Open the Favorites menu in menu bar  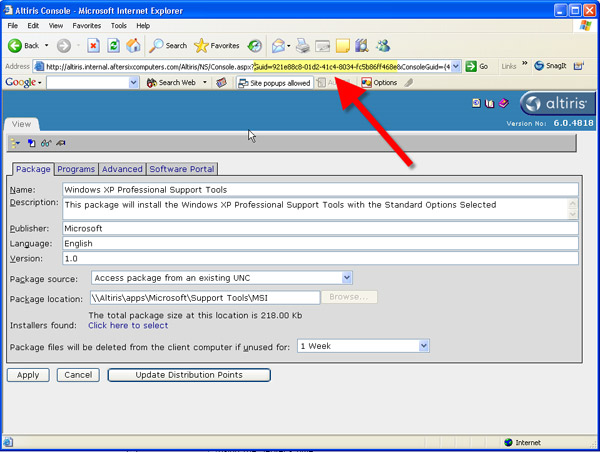click(x=87, y=26)
